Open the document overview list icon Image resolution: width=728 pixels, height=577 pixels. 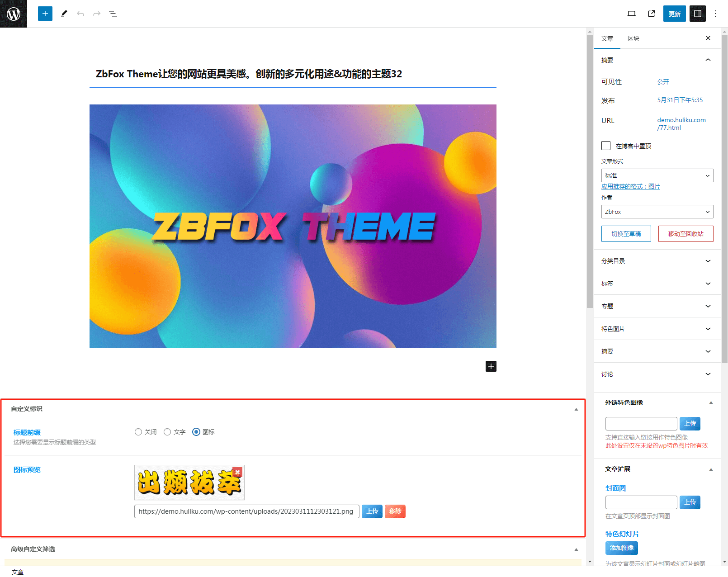coord(113,14)
